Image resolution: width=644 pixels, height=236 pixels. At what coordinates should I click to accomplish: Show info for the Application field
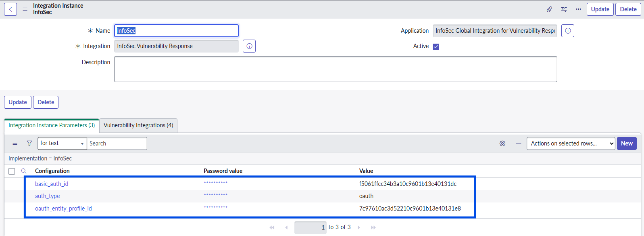(x=568, y=31)
